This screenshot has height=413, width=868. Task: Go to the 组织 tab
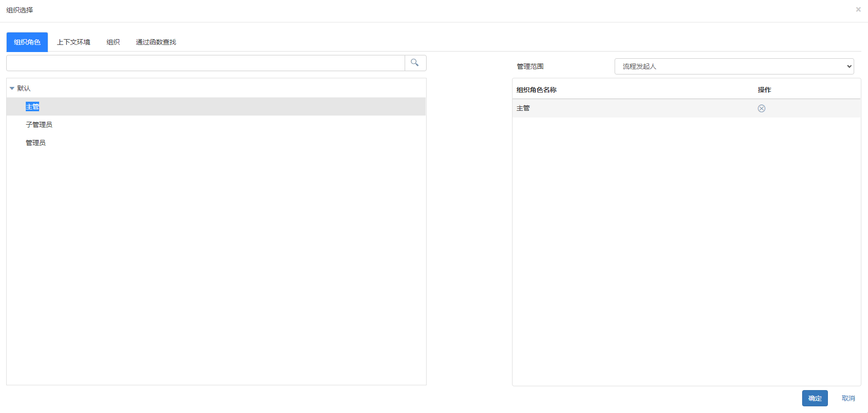pos(113,42)
